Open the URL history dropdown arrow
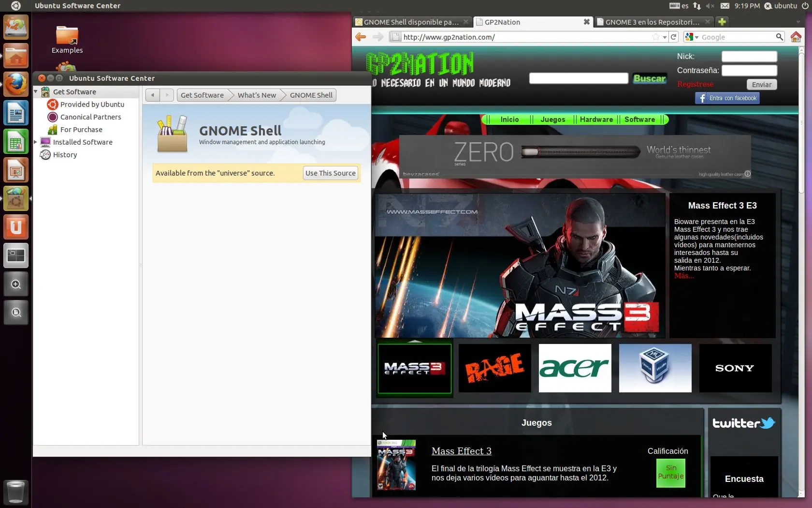 coord(665,37)
